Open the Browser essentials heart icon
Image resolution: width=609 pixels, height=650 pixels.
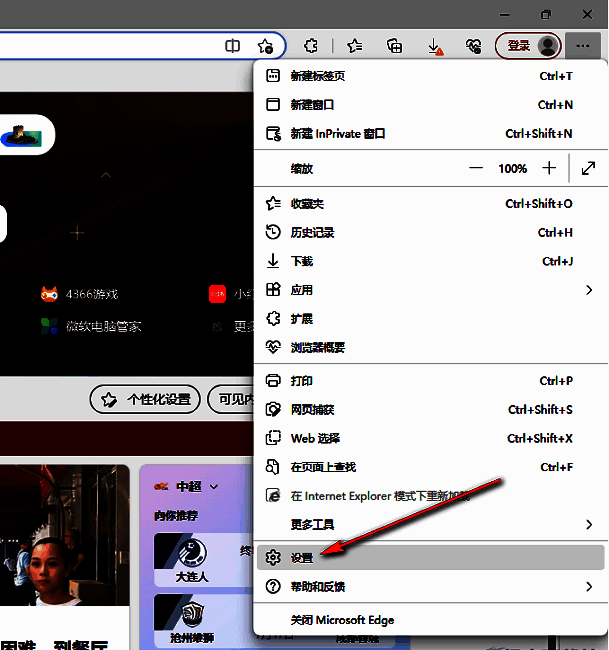click(473, 46)
